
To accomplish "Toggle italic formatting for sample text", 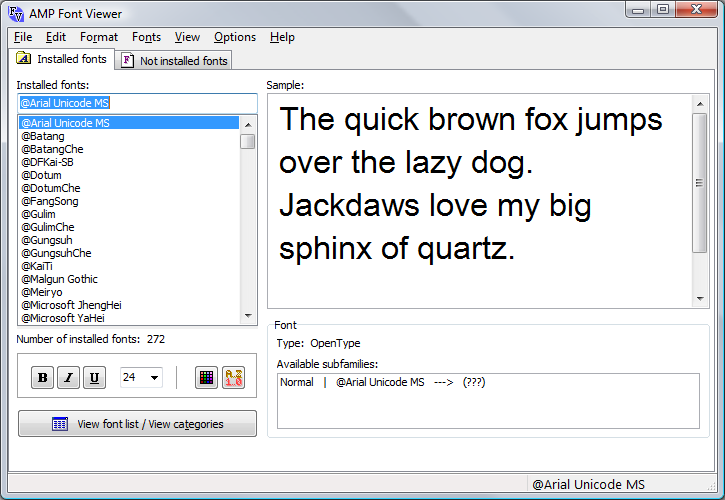I will click(69, 377).
